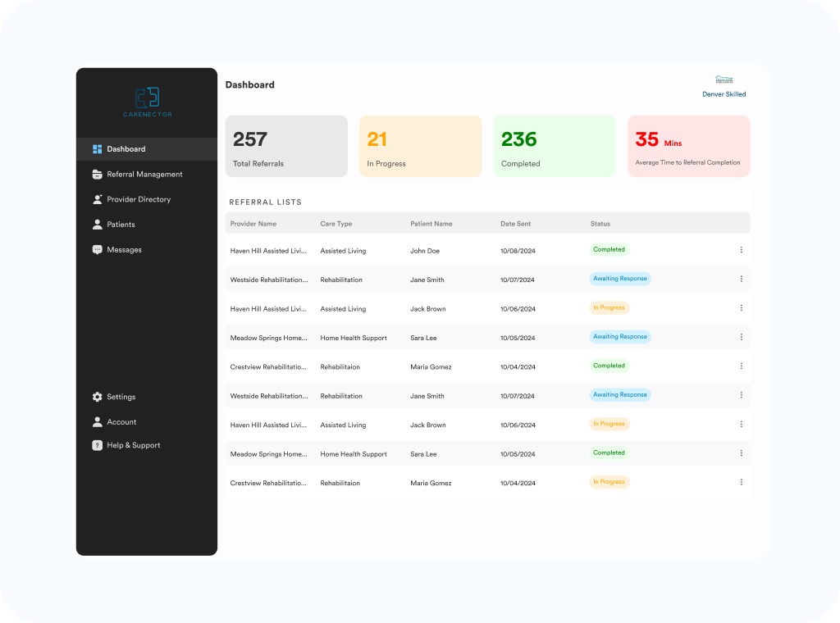Select the Dashboard grid icon in sidebar
This screenshot has width=840, height=623.
pyautogui.click(x=97, y=148)
